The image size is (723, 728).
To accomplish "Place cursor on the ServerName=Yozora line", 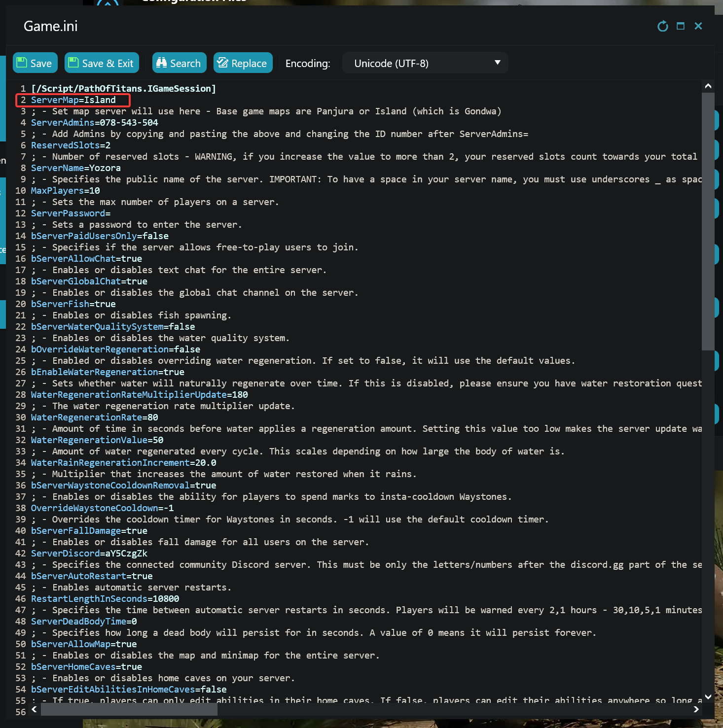I will [x=76, y=168].
